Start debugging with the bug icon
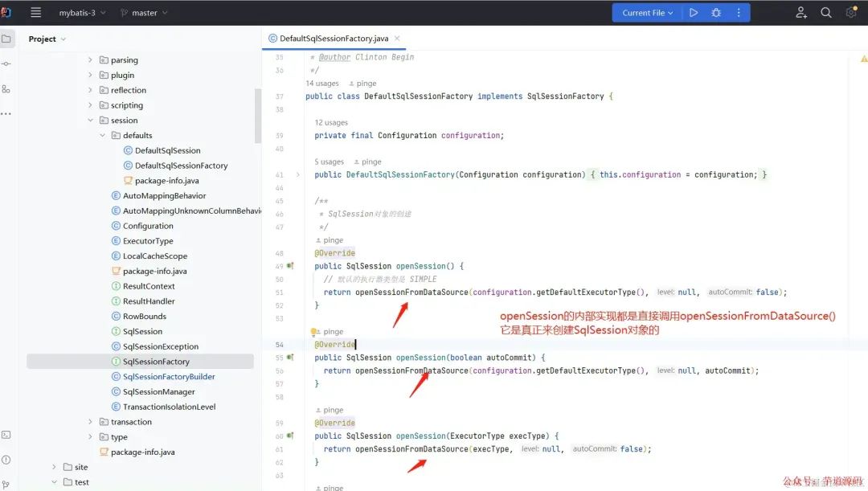Screen dimensions: 868x491 tap(716, 13)
